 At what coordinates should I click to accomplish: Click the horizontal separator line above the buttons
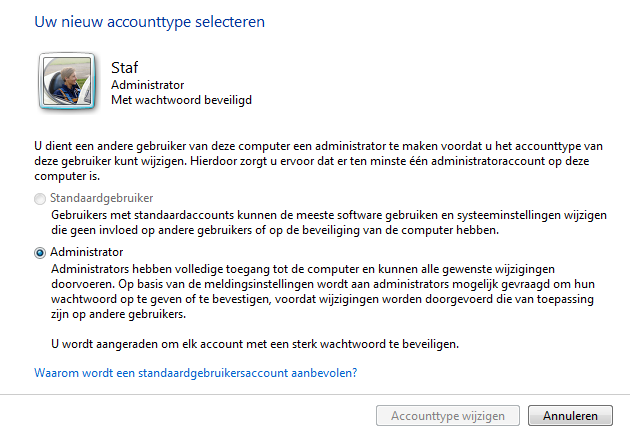[x=315, y=394]
